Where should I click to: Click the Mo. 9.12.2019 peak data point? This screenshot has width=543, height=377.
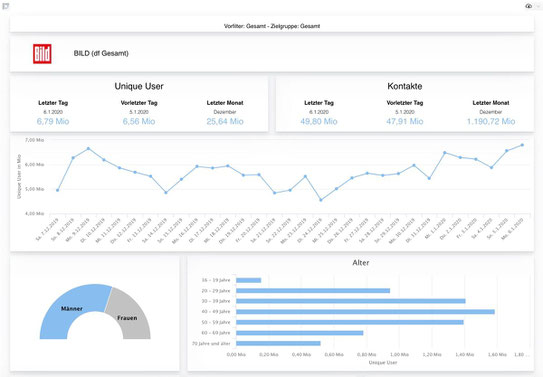pyautogui.click(x=88, y=148)
